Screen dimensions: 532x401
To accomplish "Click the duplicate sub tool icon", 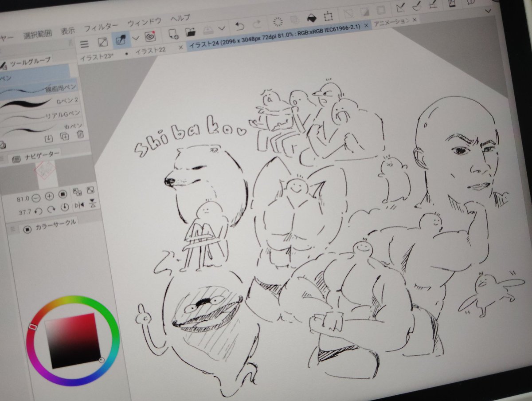I will pos(65,136).
